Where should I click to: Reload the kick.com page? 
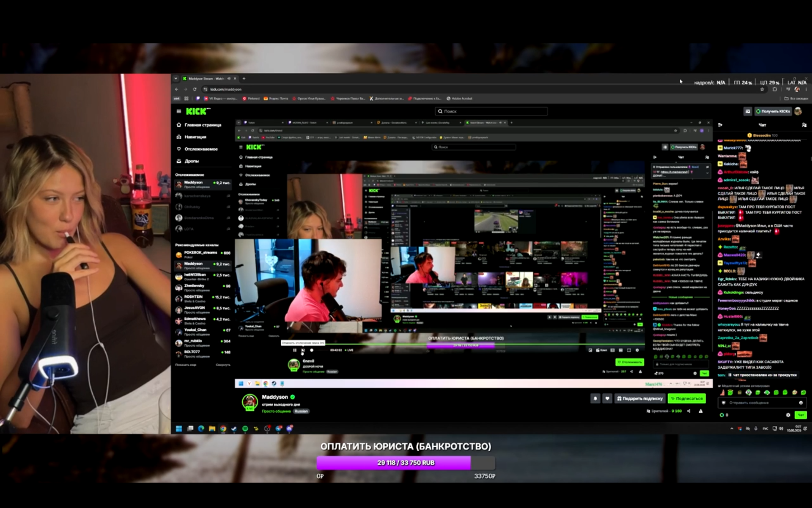coord(195,89)
